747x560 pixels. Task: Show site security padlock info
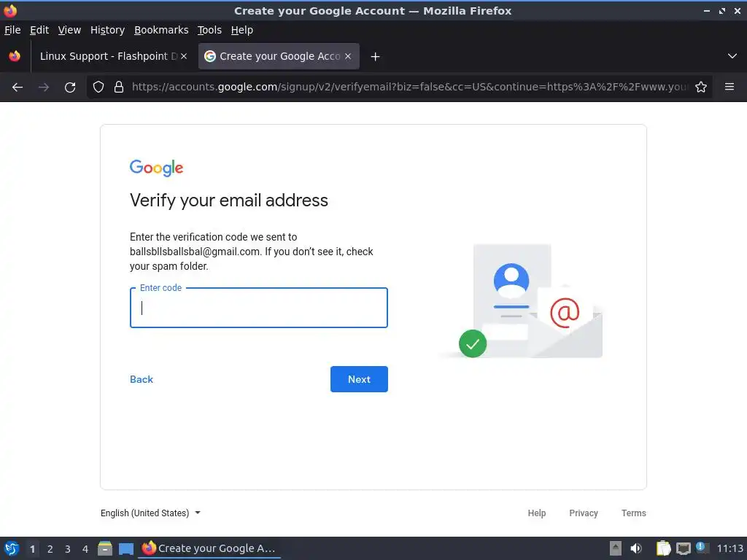click(119, 87)
